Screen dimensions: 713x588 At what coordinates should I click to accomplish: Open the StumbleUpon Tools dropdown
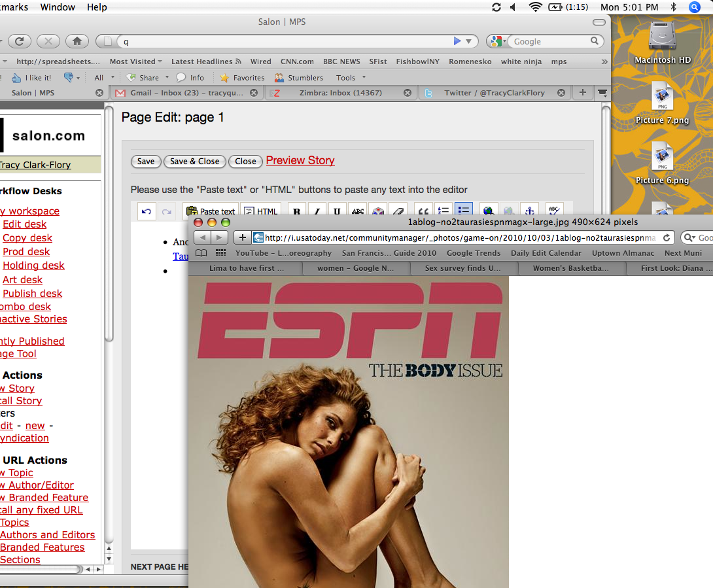point(351,78)
